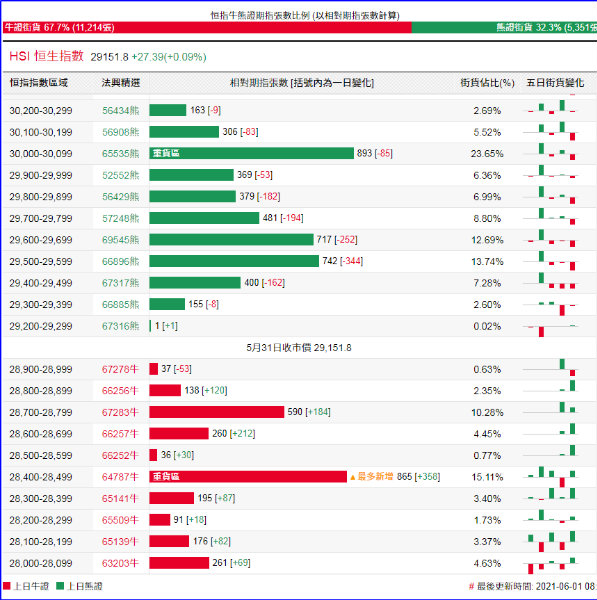Select the 街貨佔比(%) column header

(487, 83)
